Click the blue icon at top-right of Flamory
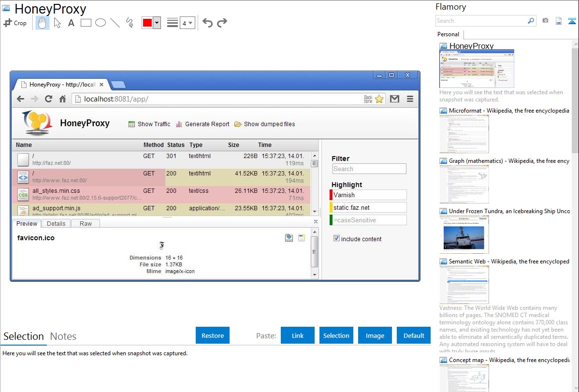Screen dimensions: 579x392 pos(572,21)
